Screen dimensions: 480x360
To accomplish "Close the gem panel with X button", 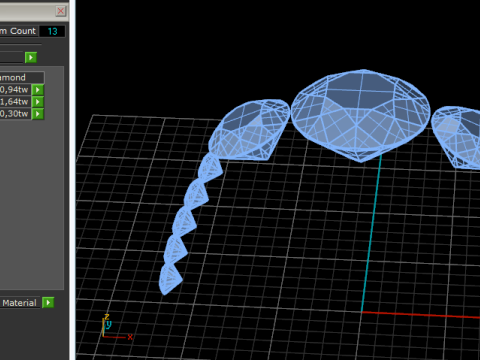I will 61,11.
